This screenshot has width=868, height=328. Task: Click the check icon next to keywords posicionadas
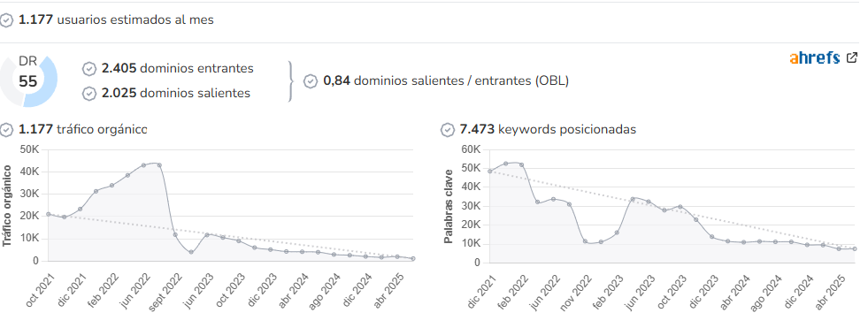pyautogui.click(x=448, y=130)
